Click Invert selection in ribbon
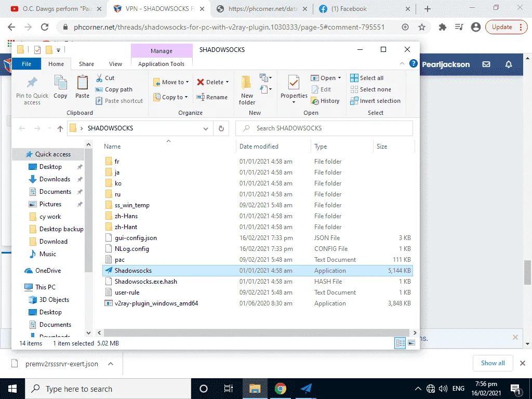This screenshot has width=532, height=399. point(376,101)
